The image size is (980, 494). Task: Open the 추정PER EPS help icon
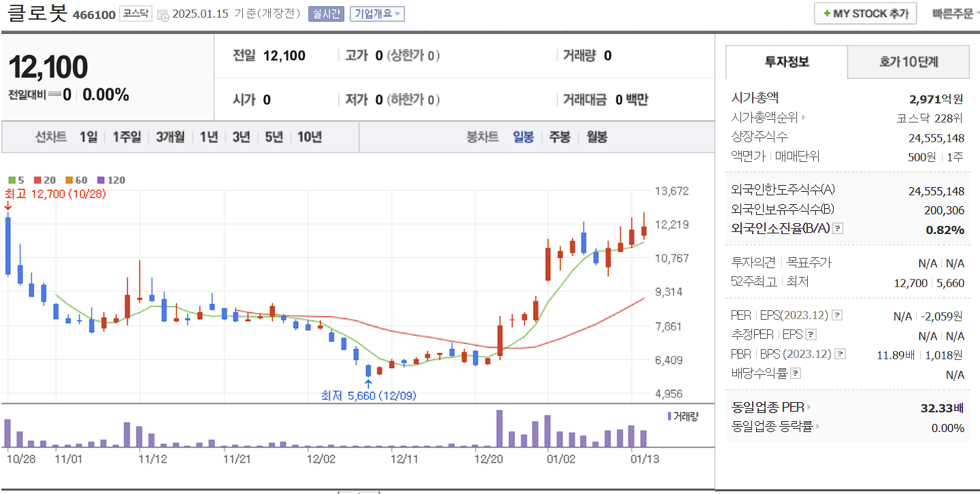pos(810,335)
